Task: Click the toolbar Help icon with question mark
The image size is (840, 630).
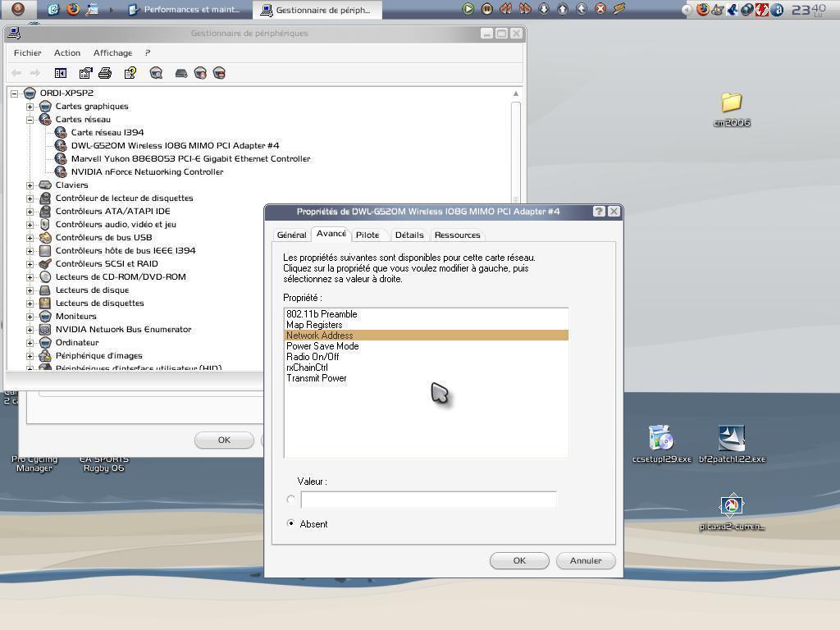Action: (130, 73)
